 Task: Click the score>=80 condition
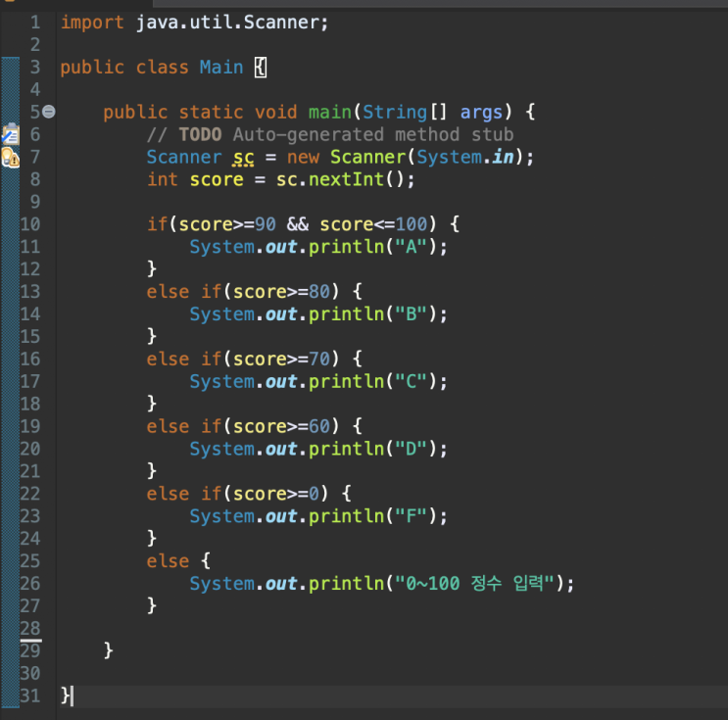pyautogui.click(x=281, y=292)
